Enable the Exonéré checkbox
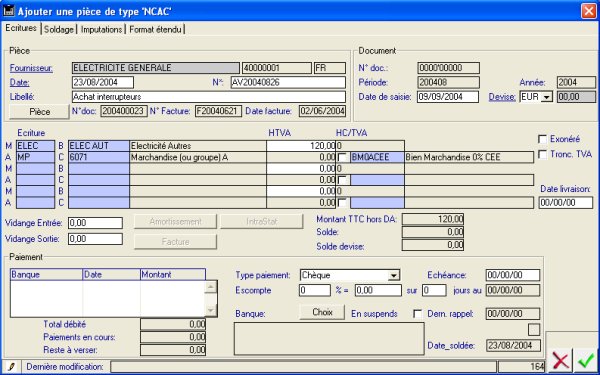 (x=542, y=139)
